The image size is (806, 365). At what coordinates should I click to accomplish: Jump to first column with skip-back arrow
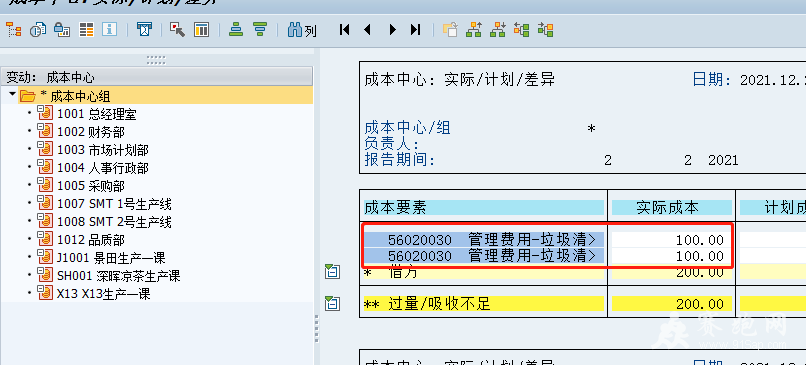coord(344,30)
